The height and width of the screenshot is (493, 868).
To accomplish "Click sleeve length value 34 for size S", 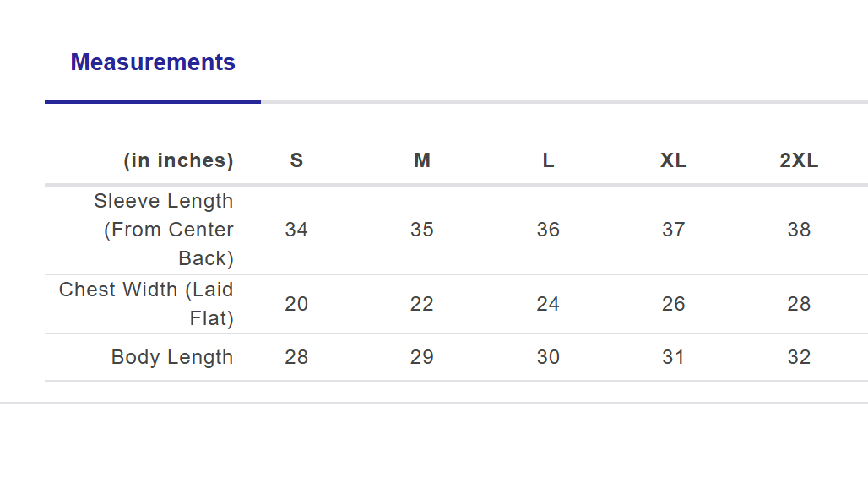I will click(296, 230).
